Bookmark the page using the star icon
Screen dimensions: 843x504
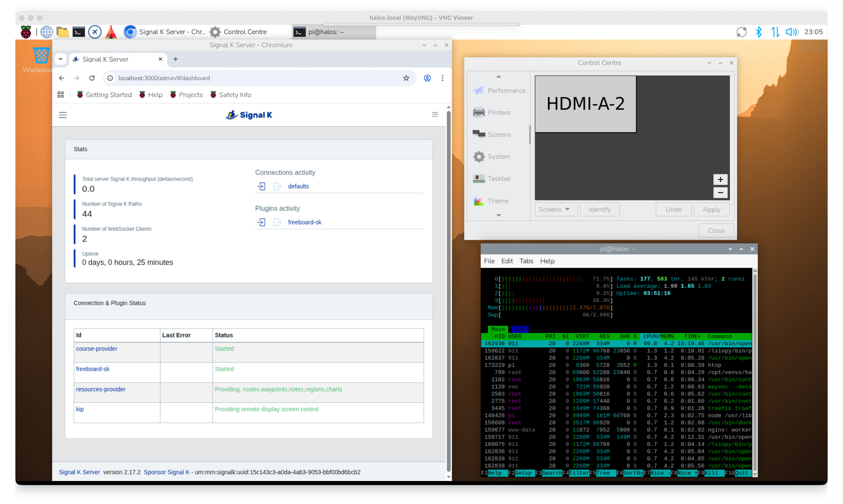tap(406, 78)
